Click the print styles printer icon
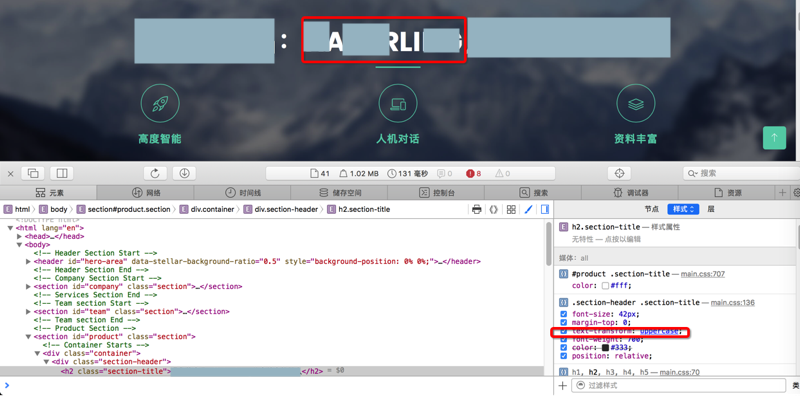The height and width of the screenshot is (396, 800). (477, 209)
